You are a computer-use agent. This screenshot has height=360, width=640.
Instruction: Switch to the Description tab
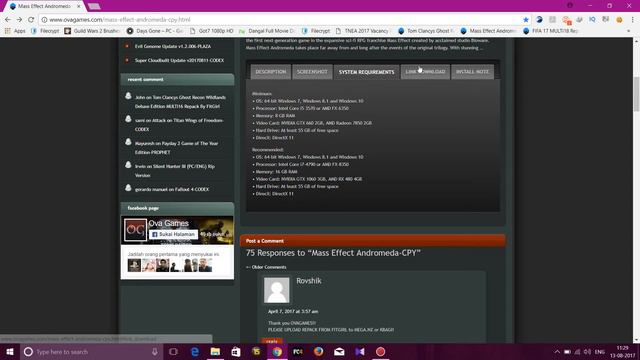click(271, 72)
